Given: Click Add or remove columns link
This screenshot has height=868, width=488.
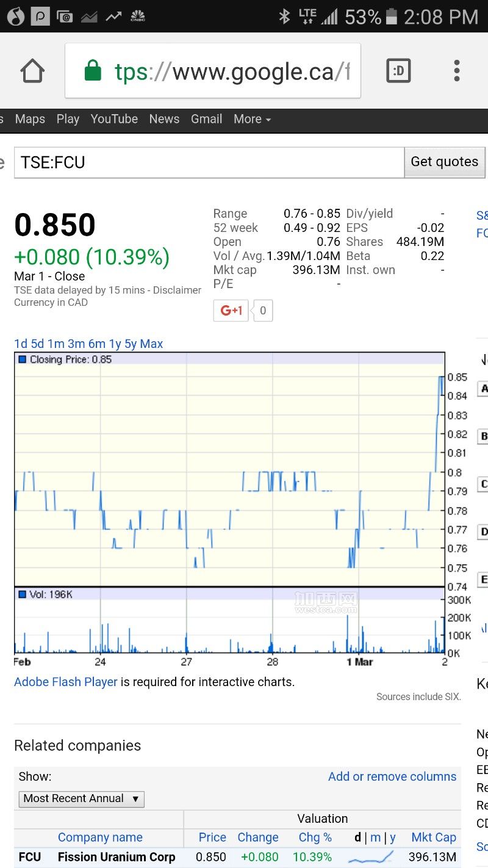Looking at the screenshot, I should pyautogui.click(x=392, y=776).
